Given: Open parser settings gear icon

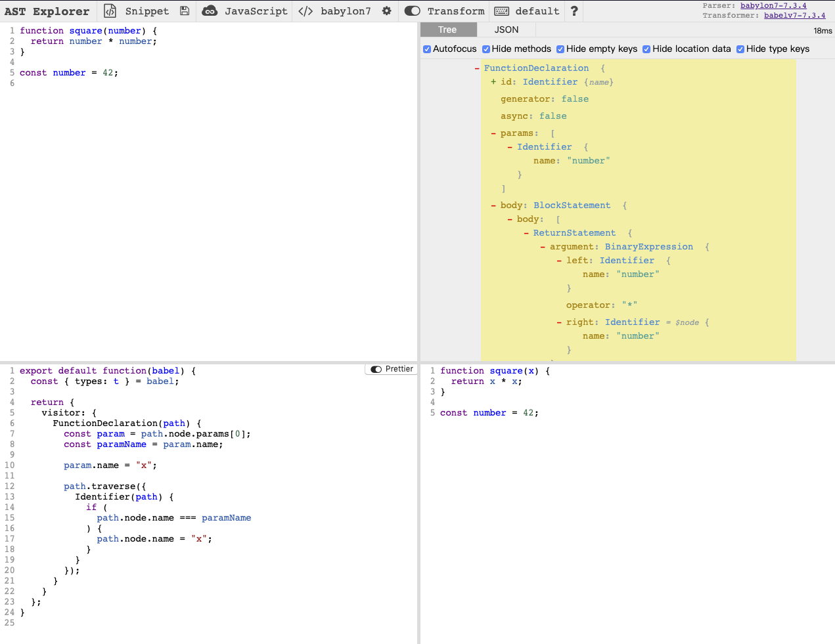Looking at the screenshot, I should pyautogui.click(x=387, y=11).
